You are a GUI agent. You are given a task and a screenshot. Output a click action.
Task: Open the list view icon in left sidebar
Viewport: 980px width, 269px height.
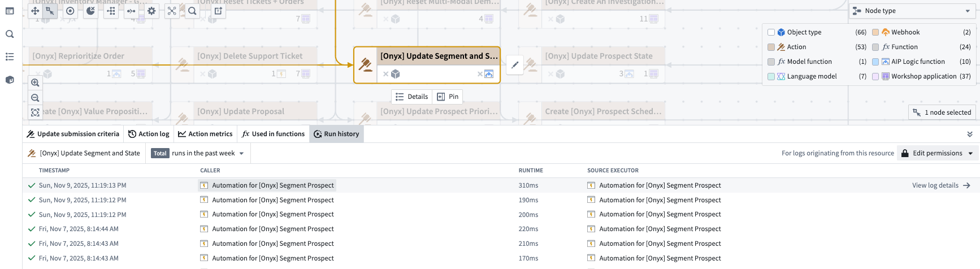point(10,57)
